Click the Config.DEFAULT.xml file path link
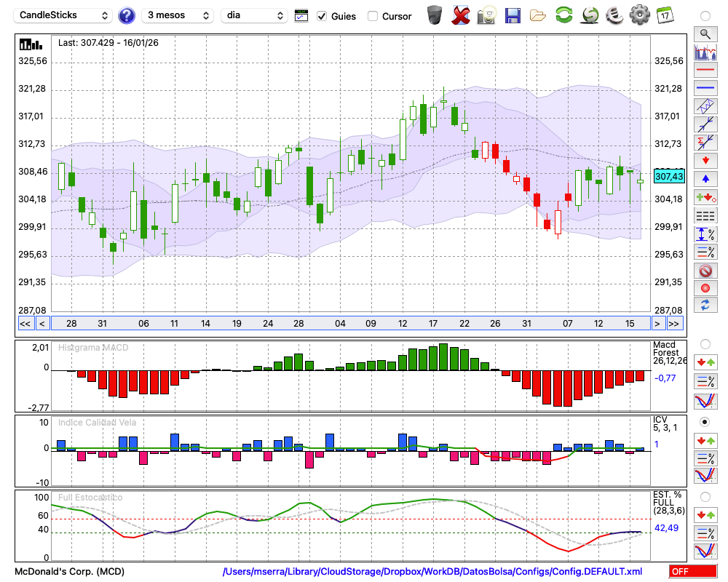 pyautogui.click(x=432, y=571)
